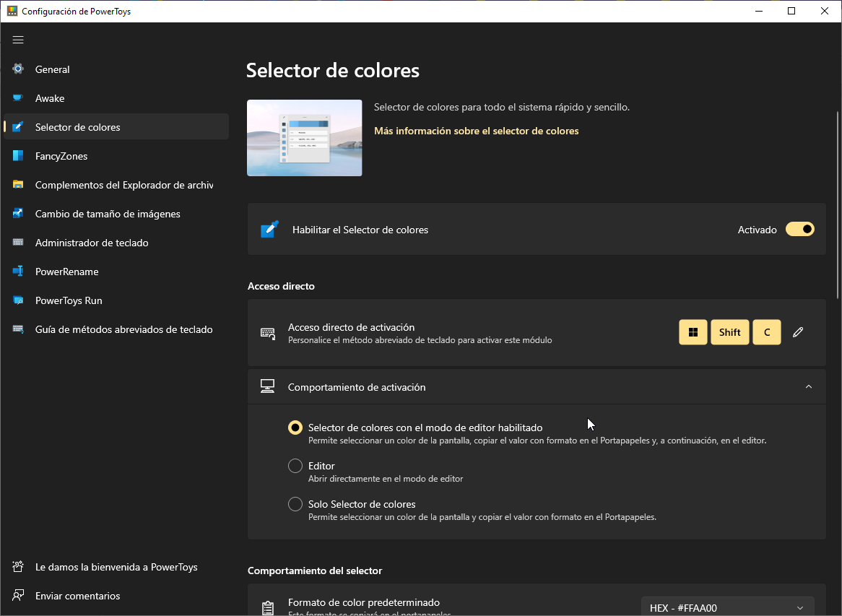Click the Administrador de teclado icon

coord(19,242)
